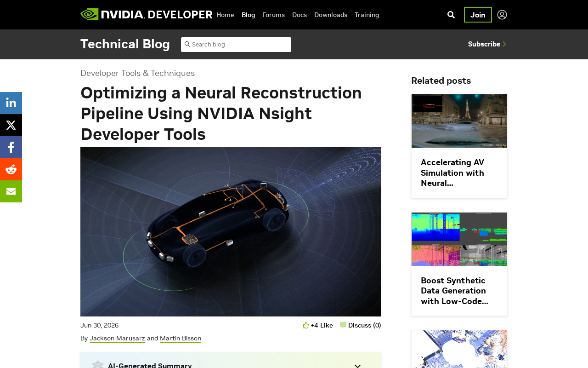Click the Join button

[478, 15]
